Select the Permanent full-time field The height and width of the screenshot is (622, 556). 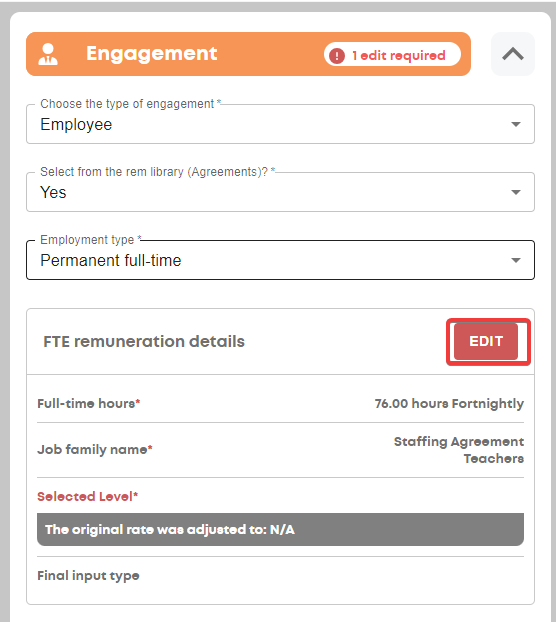click(280, 260)
